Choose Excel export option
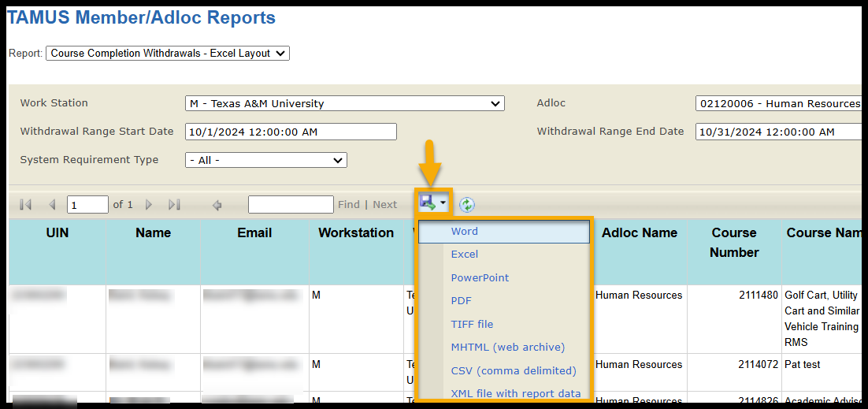Image resolution: width=868 pixels, height=409 pixels. coord(465,255)
